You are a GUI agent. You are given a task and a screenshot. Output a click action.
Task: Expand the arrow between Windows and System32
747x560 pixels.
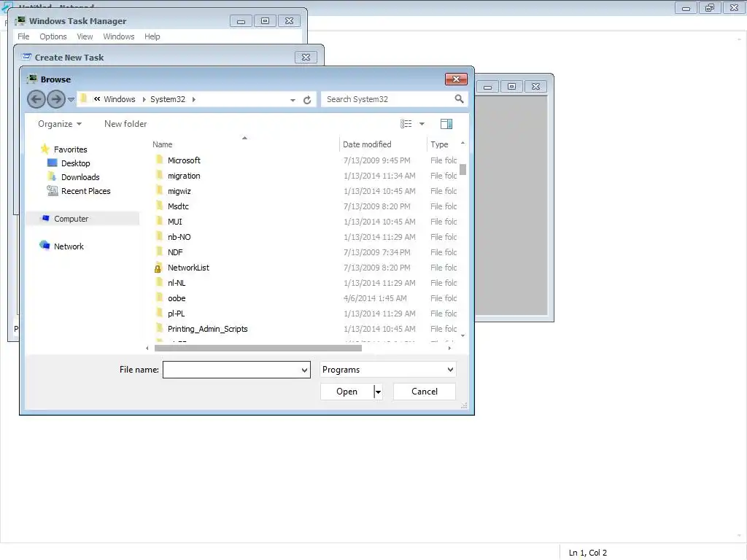(x=144, y=99)
